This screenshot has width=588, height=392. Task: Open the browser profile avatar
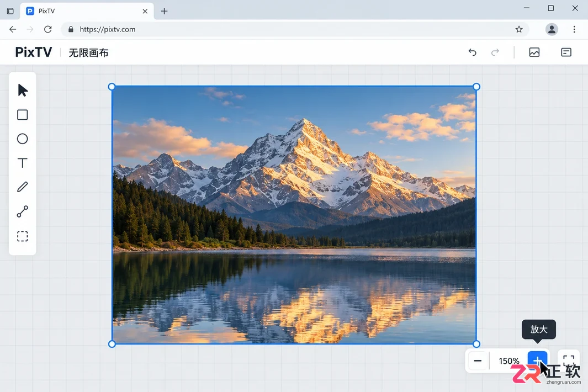coord(552,29)
